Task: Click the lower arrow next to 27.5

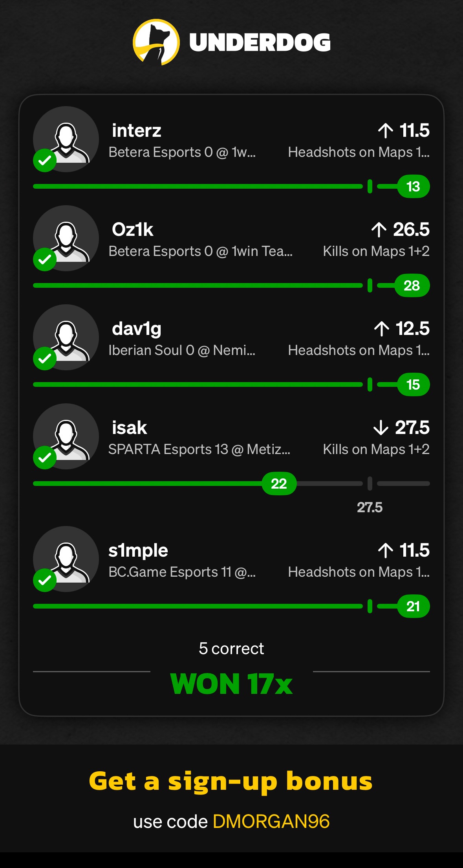Action: tap(381, 428)
